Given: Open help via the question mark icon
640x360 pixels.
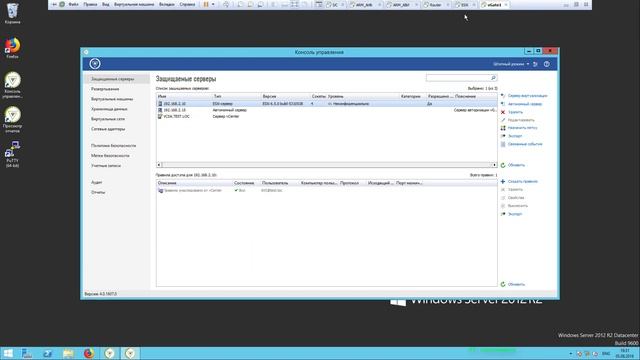Looking at the screenshot, I should [547, 64].
